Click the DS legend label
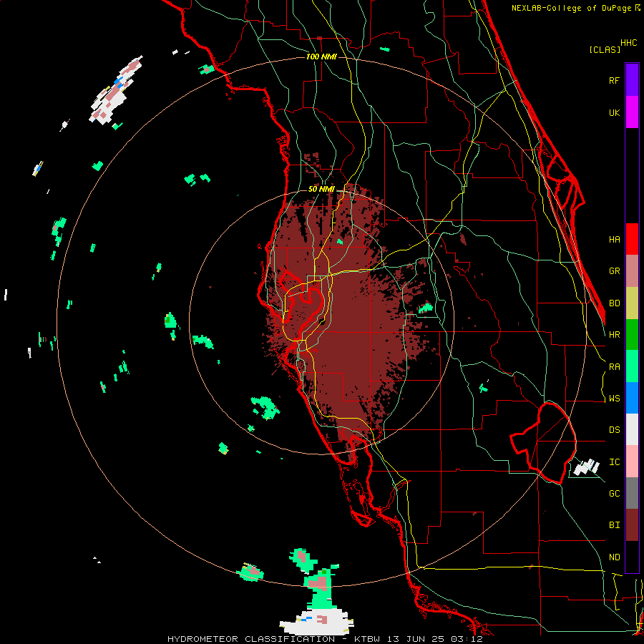The height and width of the screenshot is (644, 644). 614,430
